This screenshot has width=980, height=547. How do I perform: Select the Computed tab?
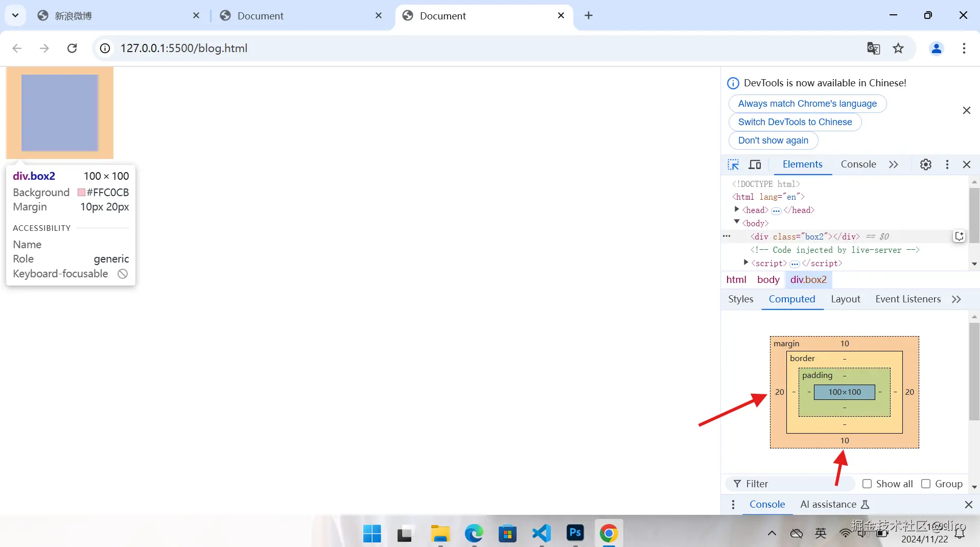(791, 299)
